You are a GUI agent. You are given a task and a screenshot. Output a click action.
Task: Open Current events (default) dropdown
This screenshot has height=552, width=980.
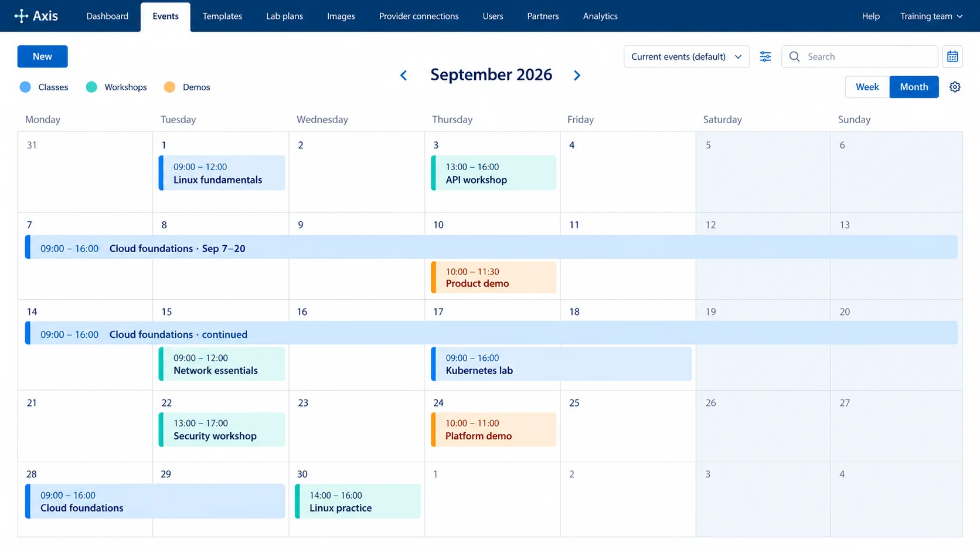(x=686, y=56)
